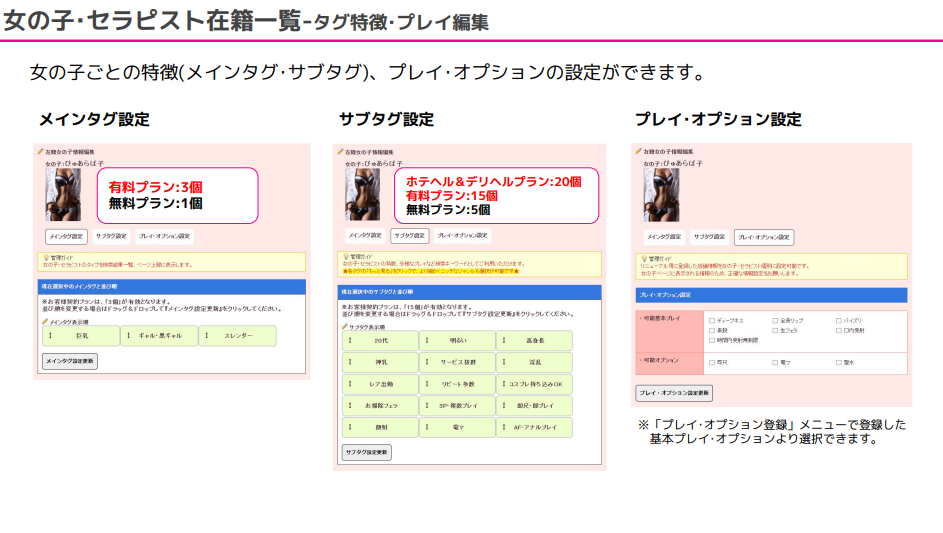The height and width of the screenshot is (533, 943).
Task: Check the 聖水 option checkbox
Action: (838, 362)
